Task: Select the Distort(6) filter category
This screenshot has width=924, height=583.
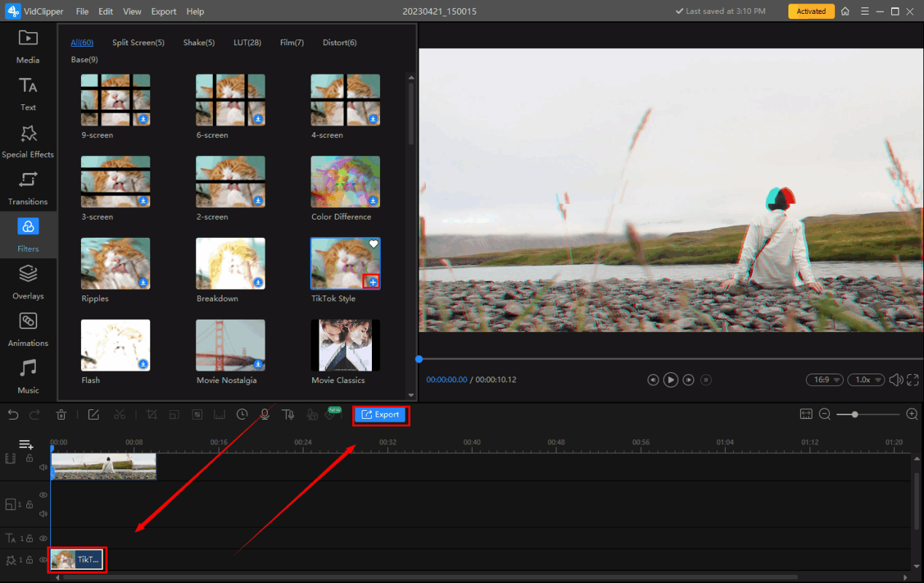Action: [x=340, y=42]
